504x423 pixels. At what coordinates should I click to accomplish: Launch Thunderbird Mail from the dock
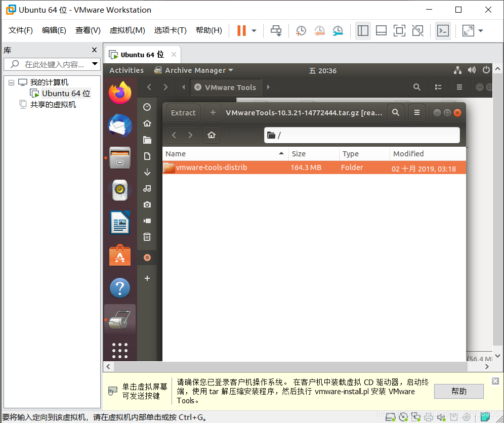pyautogui.click(x=120, y=125)
